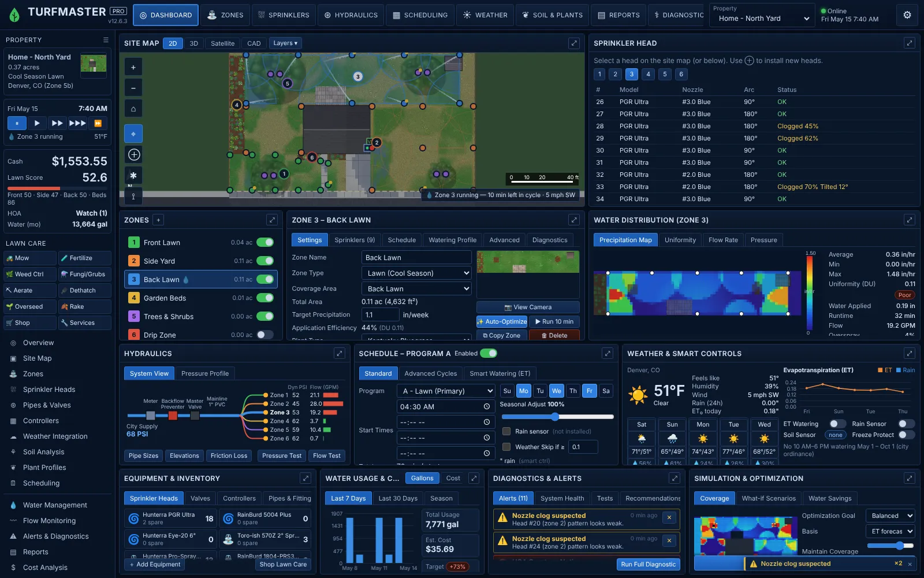Viewport: 924px width, 578px height.
Task: Click the Shop Lawn Care button
Action: tap(283, 564)
